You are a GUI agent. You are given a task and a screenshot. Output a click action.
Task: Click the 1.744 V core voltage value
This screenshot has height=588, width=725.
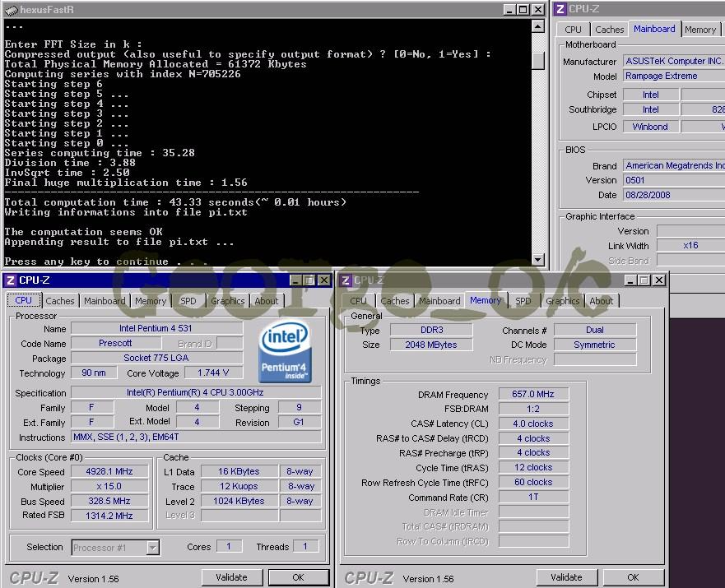[x=213, y=373]
